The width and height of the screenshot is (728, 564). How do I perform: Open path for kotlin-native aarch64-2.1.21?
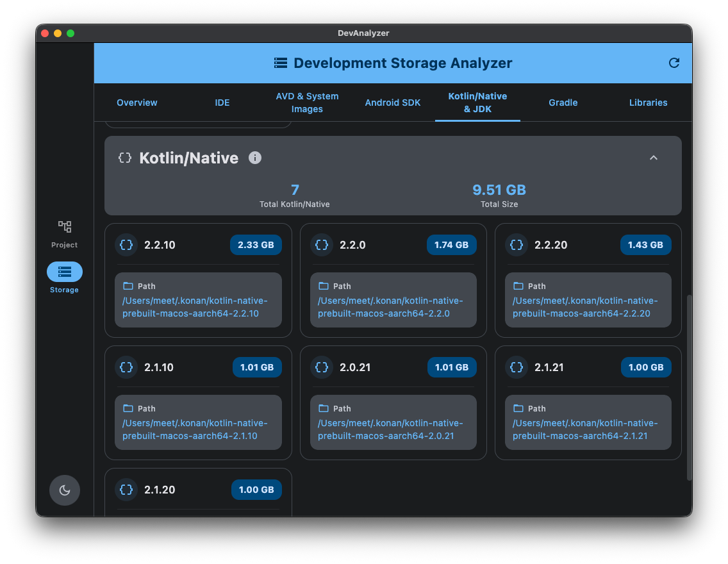pos(585,429)
